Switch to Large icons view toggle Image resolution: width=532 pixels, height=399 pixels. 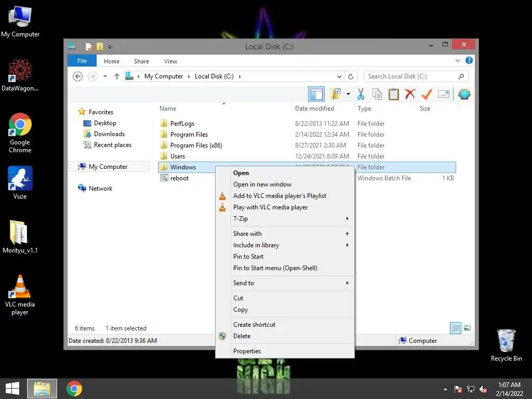(x=467, y=328)
